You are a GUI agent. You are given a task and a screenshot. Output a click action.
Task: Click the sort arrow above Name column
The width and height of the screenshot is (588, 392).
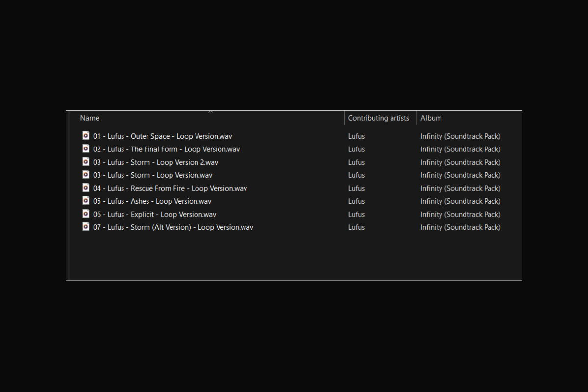(x=211, y=112)
